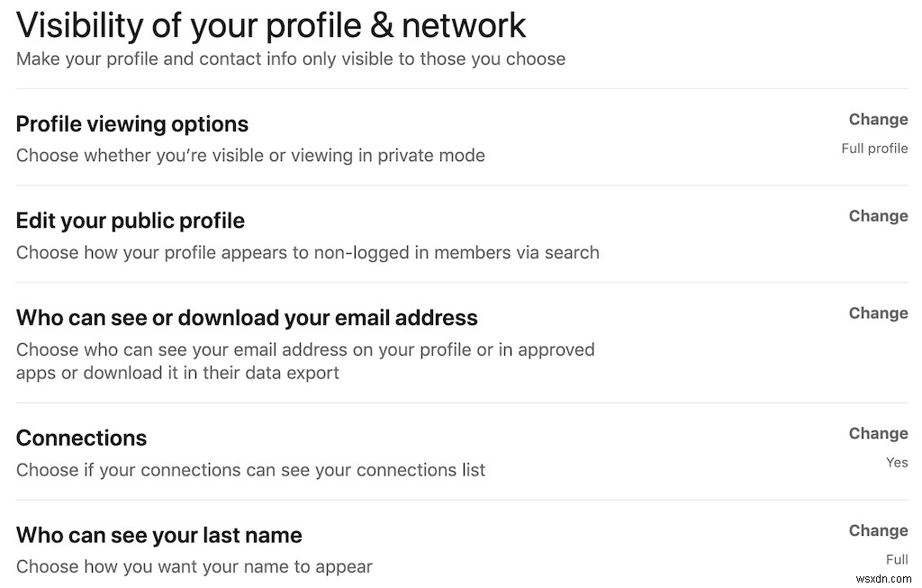The image size is (922, 588).
Task: Click Change beside email address visibility setting
Action: [878, 313]
